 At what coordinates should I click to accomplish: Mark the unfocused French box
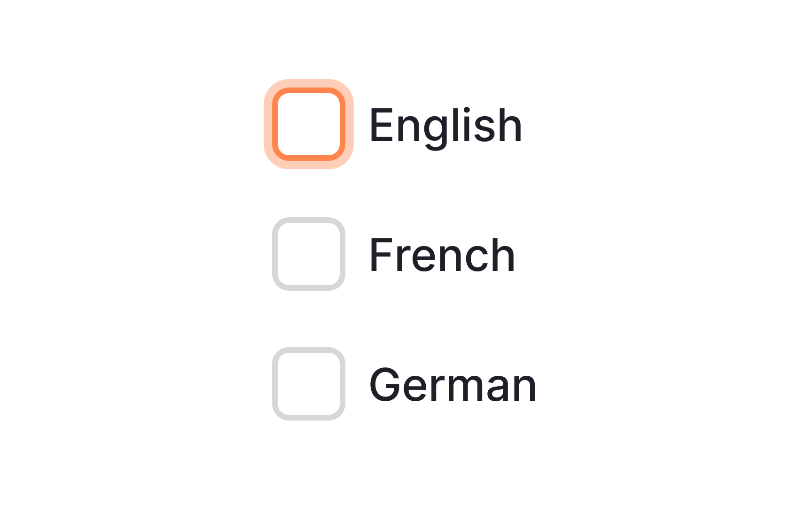[309, 254]
